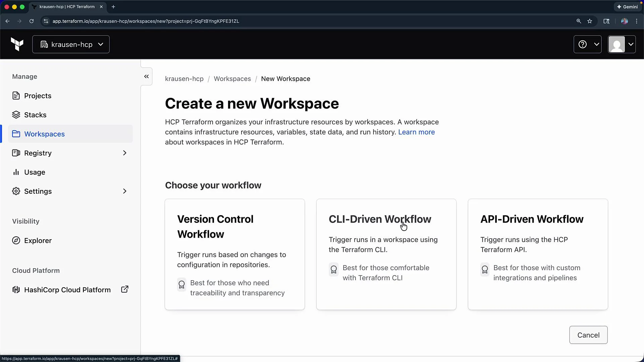Open a new browser tab

point(113,7)
